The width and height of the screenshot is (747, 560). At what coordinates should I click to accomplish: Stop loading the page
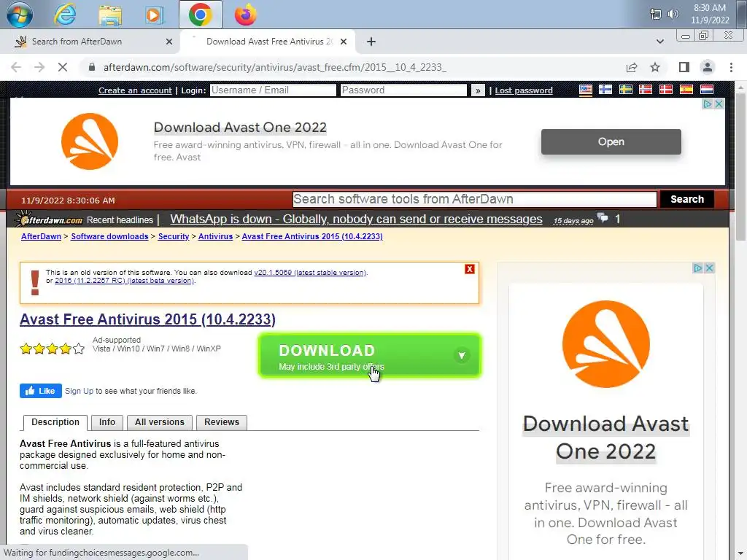coord(63,67)
